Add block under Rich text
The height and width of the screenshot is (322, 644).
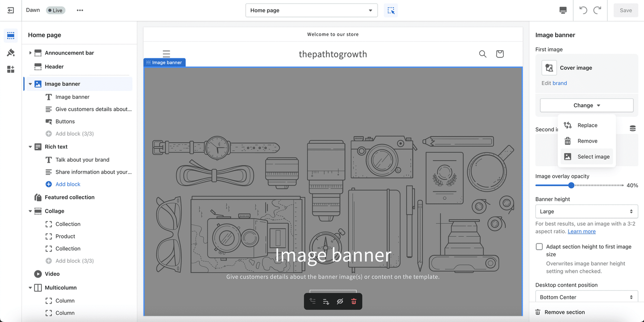click(x=63, y=184)
